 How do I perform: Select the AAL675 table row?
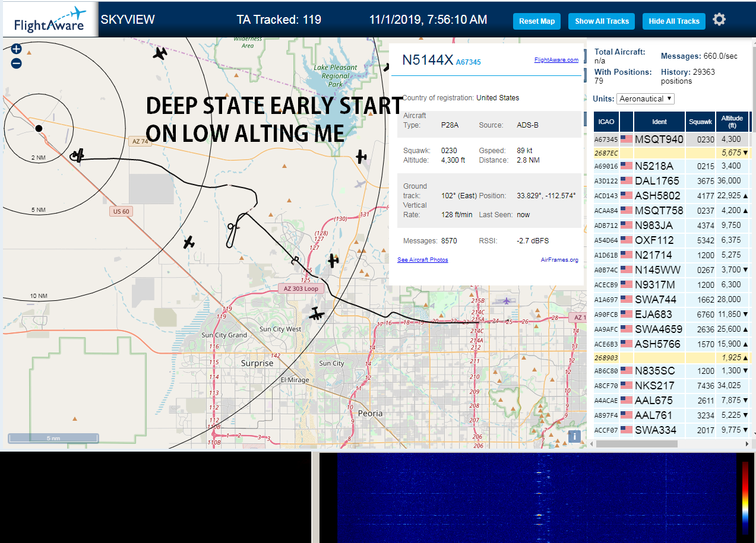tap(672, 401)
